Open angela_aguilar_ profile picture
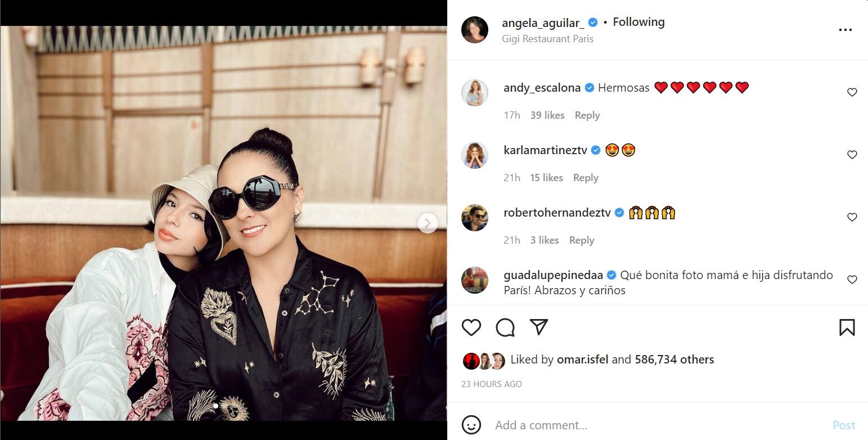Screen dimensions: 868x440 pyautogui.click(x=475, y=30)
